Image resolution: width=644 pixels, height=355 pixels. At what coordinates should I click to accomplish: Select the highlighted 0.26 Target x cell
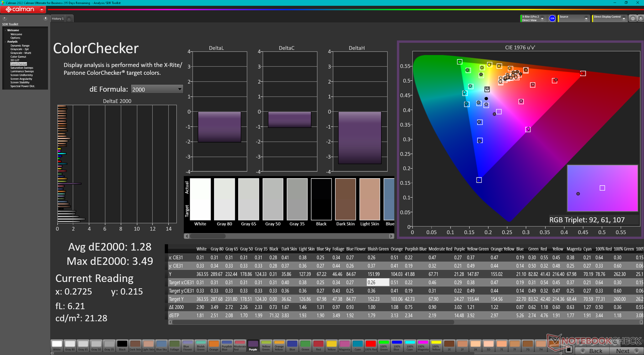(x=378, y=283)
